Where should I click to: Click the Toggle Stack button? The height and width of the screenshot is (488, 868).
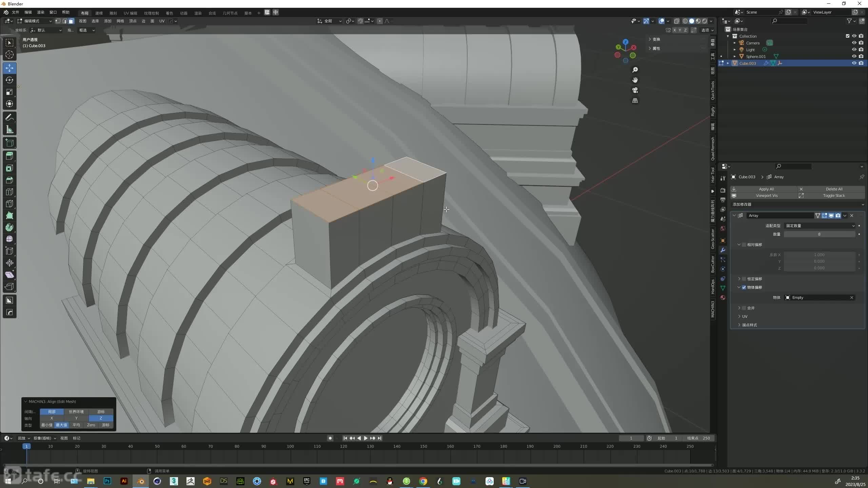(x=831, y=196)
